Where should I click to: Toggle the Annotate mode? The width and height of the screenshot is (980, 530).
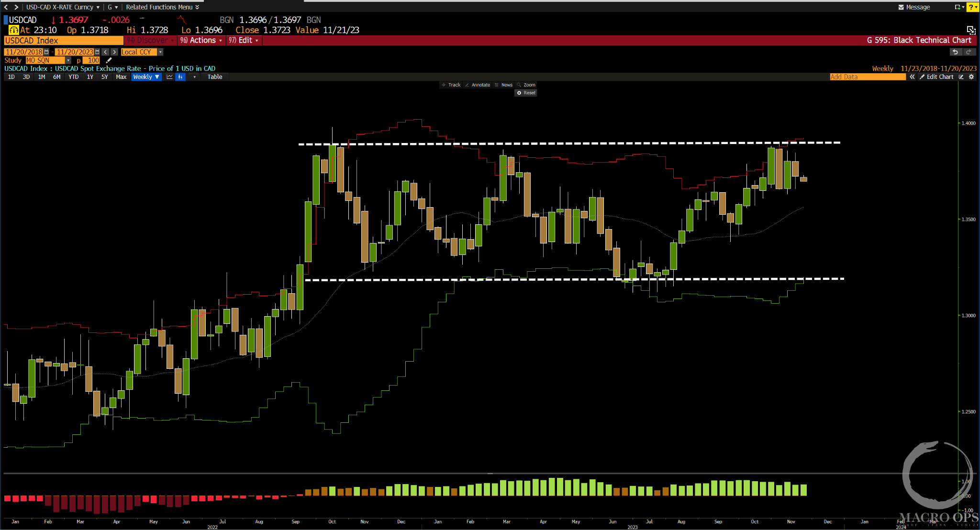coord(478,85)
